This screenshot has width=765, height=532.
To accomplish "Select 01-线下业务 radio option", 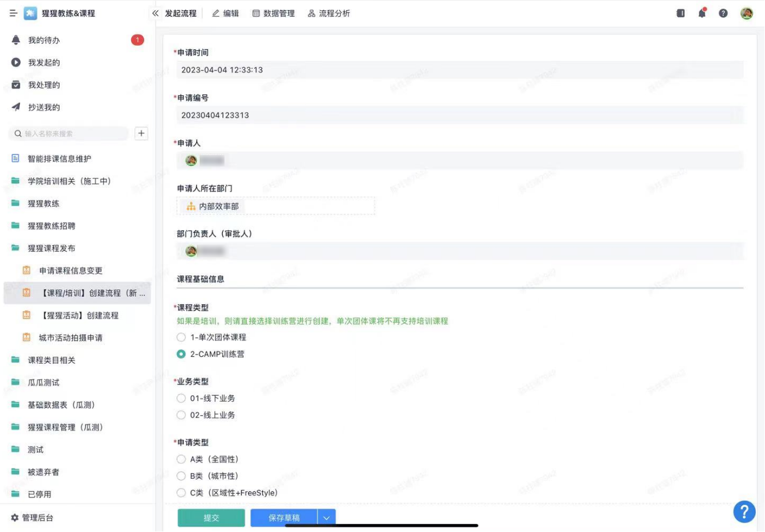I will point(181,398).
